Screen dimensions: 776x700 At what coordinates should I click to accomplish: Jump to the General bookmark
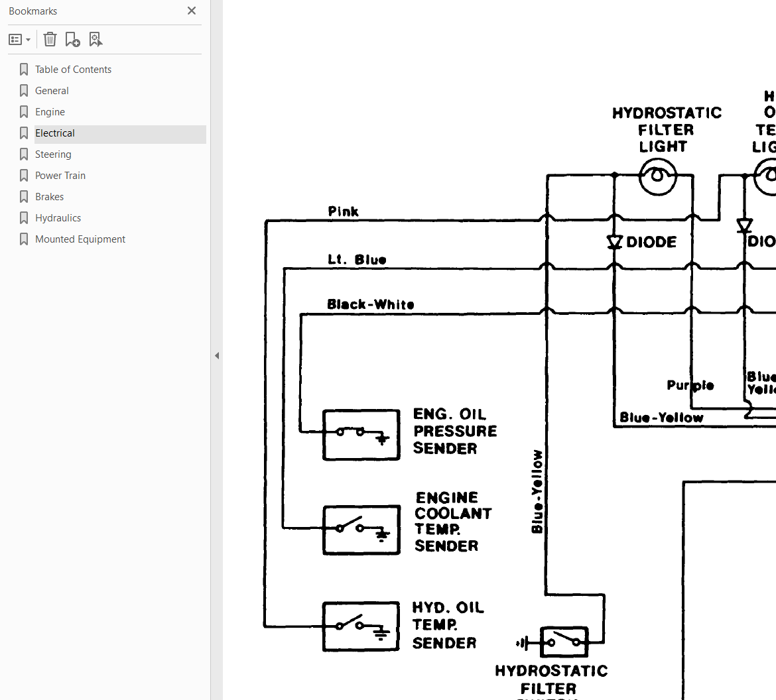(x=52, y=91)
